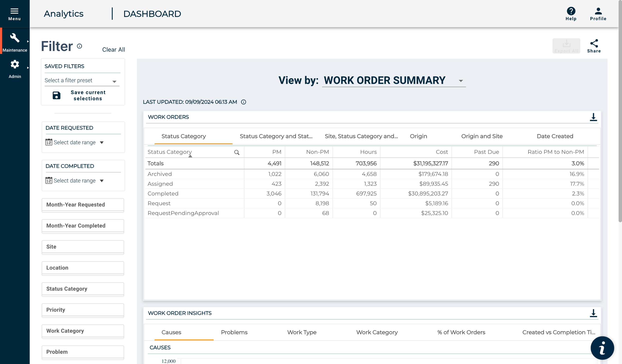Click search icon in Status Category column
622x364 pixels.
click(x=236, y=152)
